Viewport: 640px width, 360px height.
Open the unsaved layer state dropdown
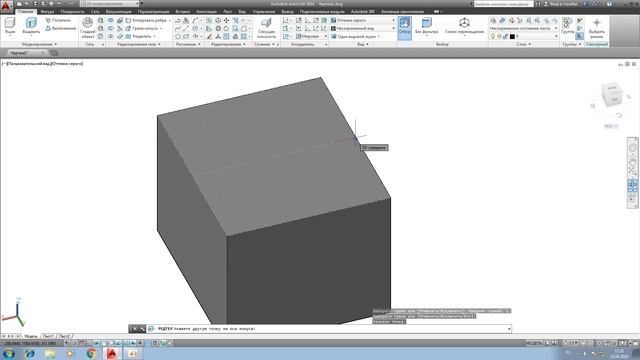(x=524, y=28)
